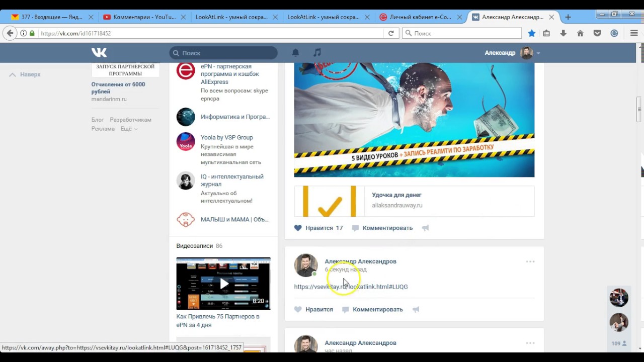Reload the page with the refresh icon

(391, 33)
